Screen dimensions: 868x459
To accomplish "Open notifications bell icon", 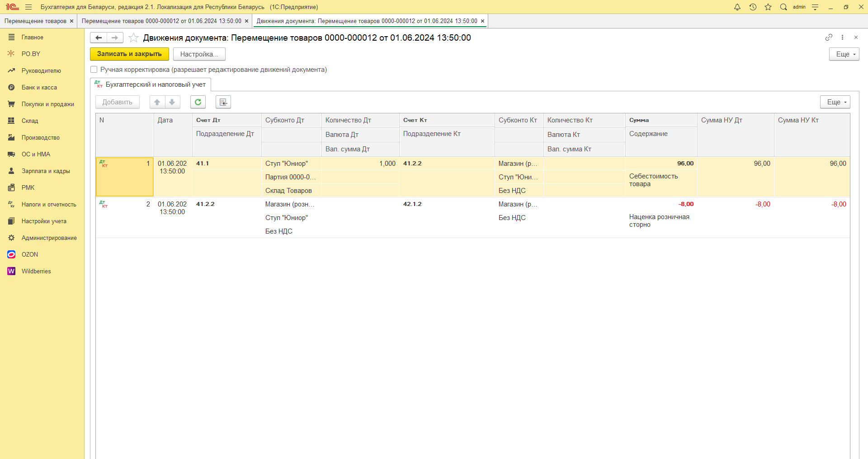I will [x=737, y=7].
